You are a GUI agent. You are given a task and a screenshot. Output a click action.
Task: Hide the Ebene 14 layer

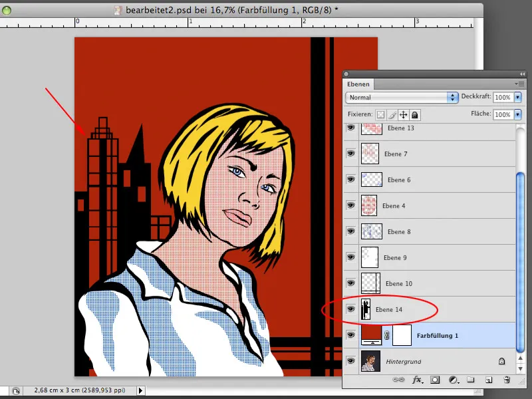(351, 309)
